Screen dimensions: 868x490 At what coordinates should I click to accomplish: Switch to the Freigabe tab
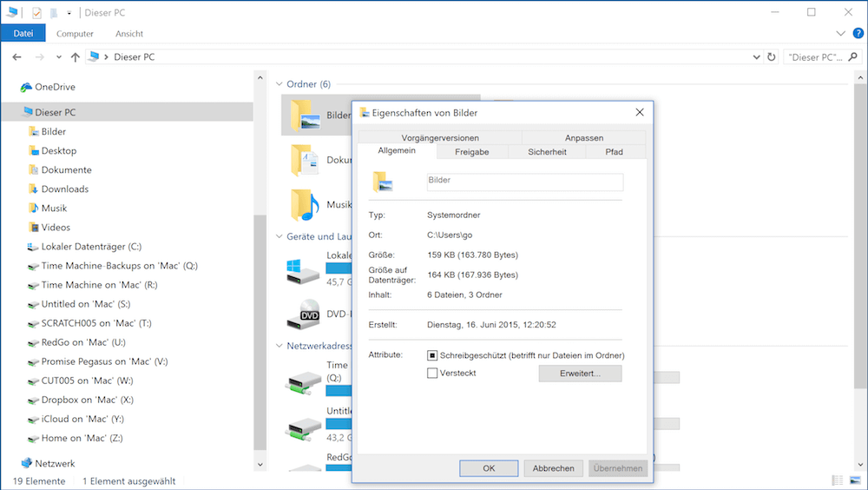coord(471,152)
